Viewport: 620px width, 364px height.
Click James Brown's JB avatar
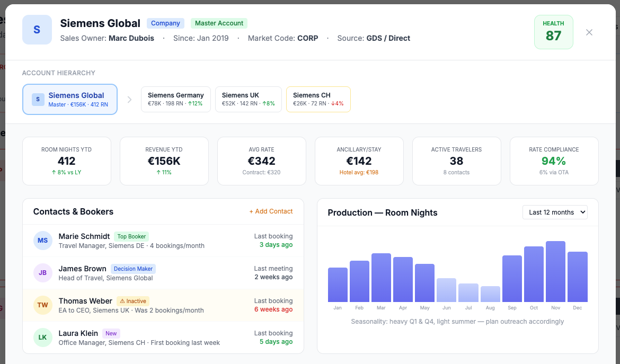pyautogui.click(x=43, y=273)
